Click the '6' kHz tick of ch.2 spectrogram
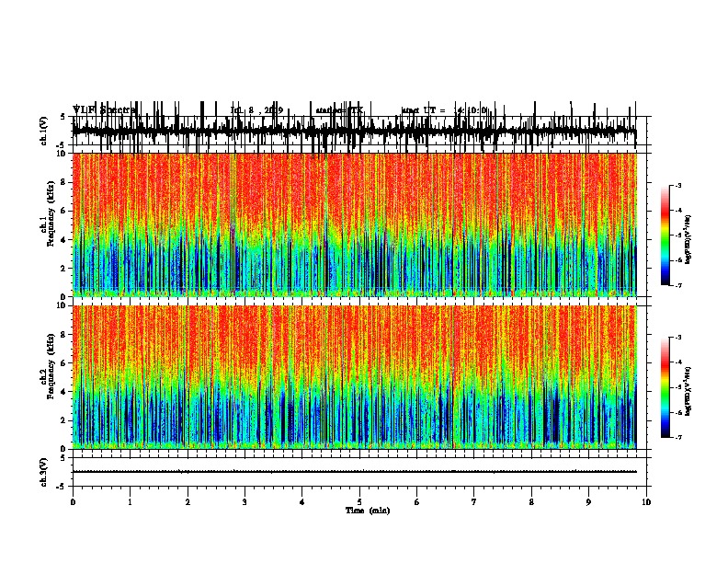This screenshot has height=563, width=728. tap(63, 362)
